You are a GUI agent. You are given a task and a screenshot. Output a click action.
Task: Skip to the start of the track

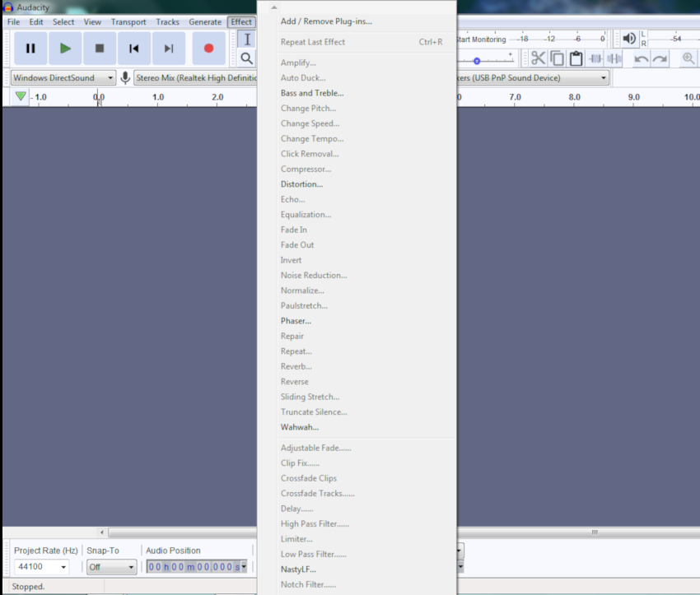pos(134,49)
